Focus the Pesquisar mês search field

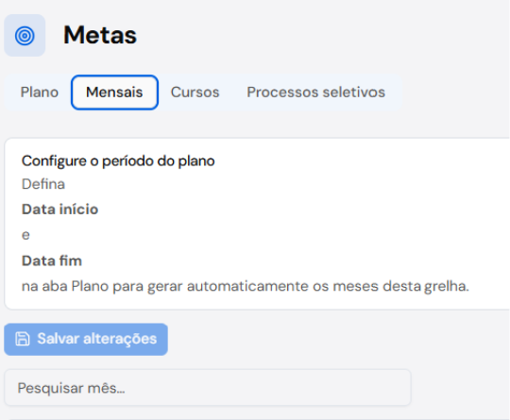click(x=208, y=388)
